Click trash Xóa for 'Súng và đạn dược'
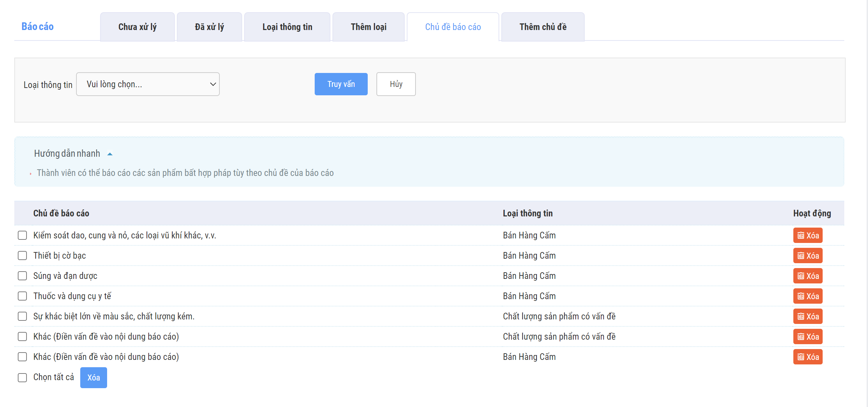 [x=808, y=276]
